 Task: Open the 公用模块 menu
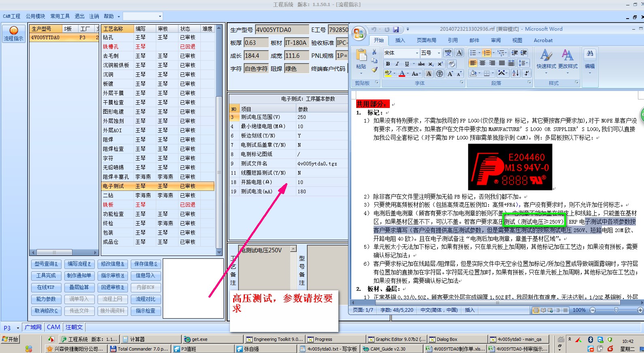coord(36,16)
